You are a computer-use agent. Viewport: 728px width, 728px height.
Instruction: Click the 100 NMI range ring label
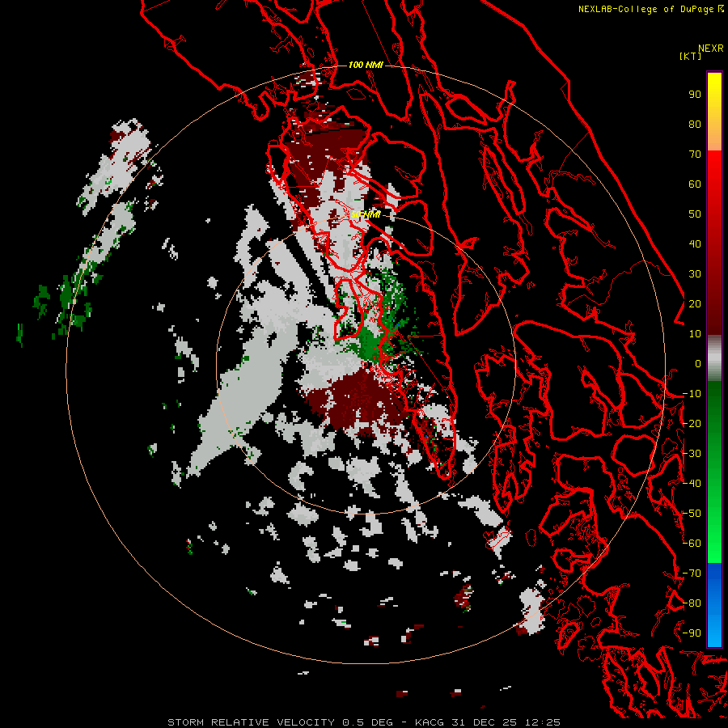(366, 65)
